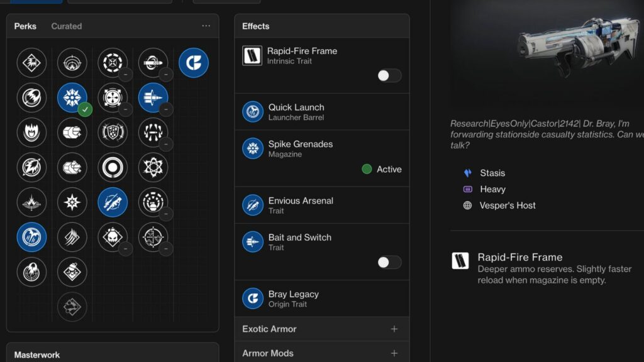Click the Stasis element icon

tap(468, 173)
